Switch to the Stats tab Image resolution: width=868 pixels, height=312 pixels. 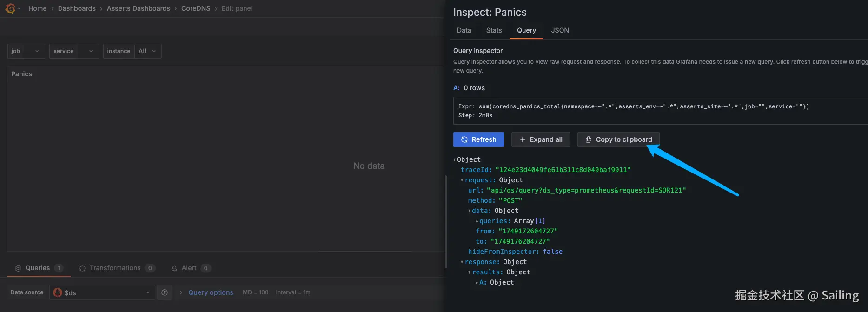click(x=494, y=30)
